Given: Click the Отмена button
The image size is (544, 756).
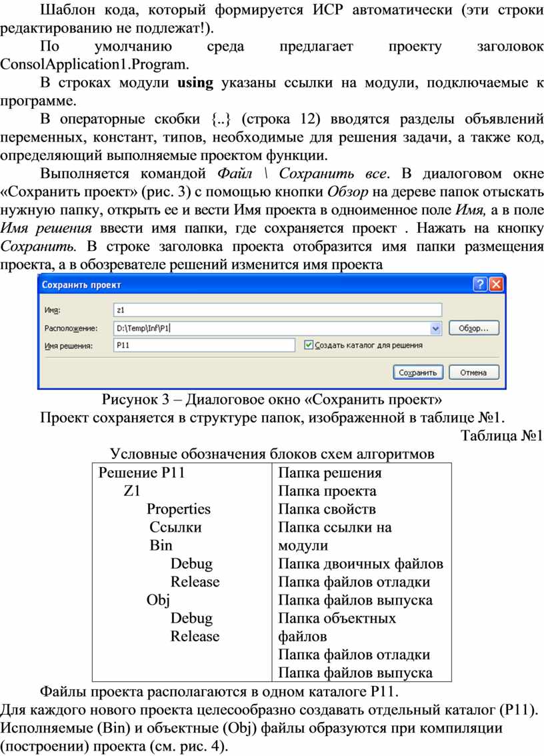Looking at the screenshot, I should pos(473,372).
